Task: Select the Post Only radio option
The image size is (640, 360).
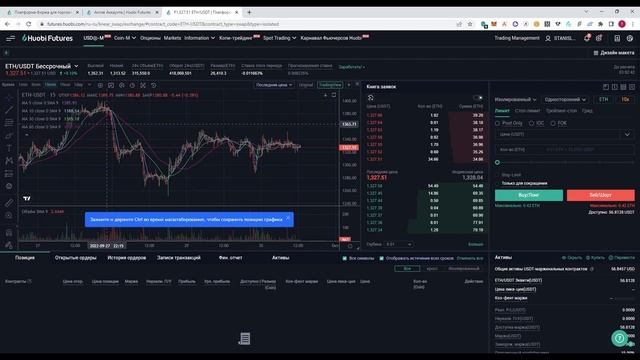Action: pyautogui.click(x=498, y=123)
